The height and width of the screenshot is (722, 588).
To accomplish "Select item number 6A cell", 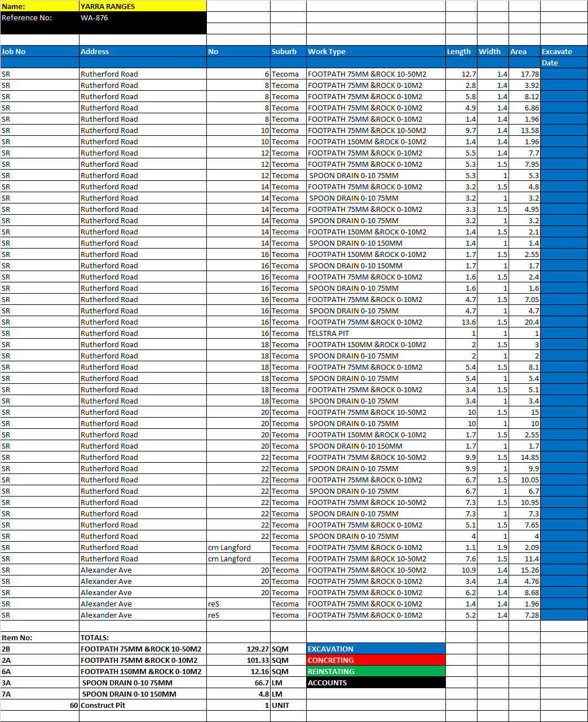I will (39, 671).
